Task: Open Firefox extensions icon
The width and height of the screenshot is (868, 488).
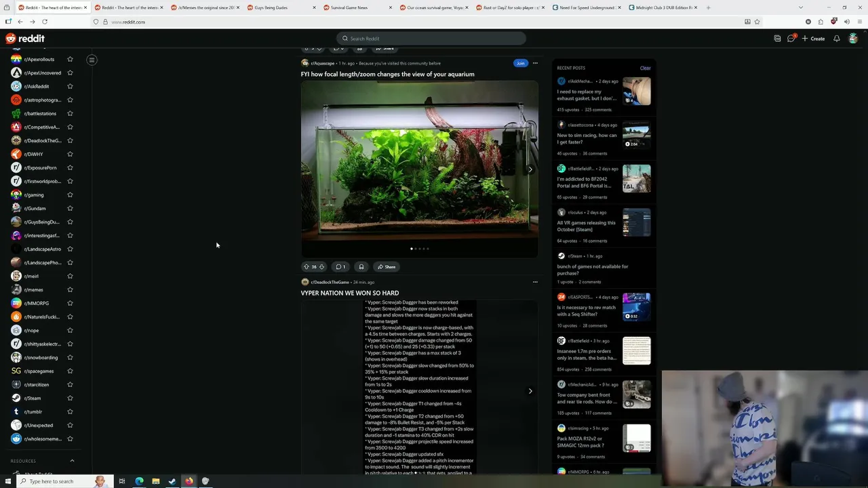Action: pos(821,22)
